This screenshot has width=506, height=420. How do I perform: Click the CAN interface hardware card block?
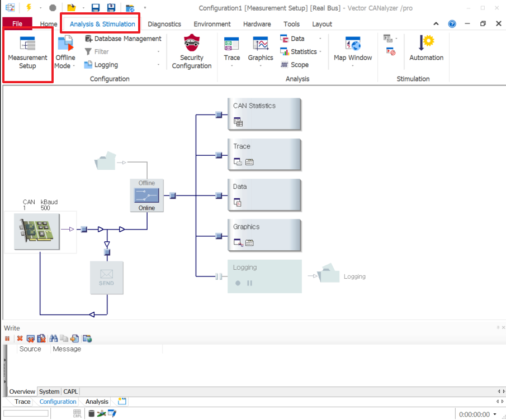(x=37, y=231)
